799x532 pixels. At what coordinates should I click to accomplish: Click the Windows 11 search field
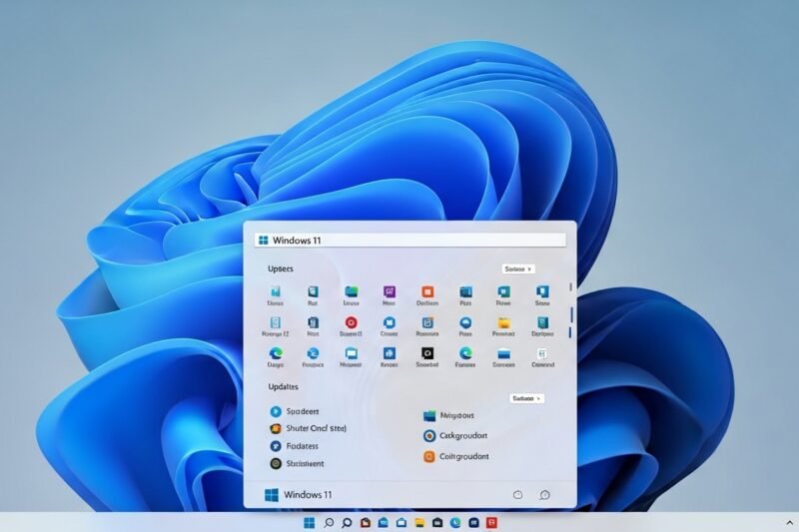[410, 241]
